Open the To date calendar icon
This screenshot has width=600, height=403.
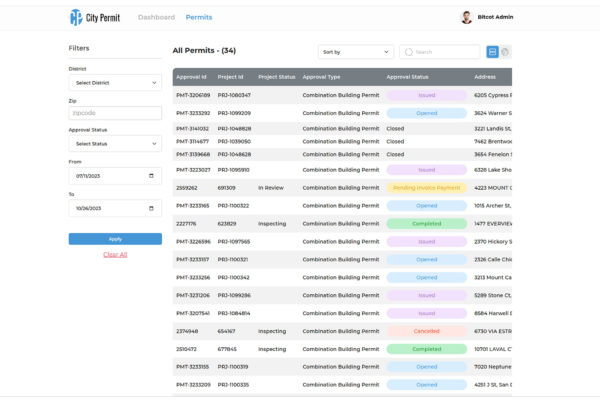click(x=151, y=208)
